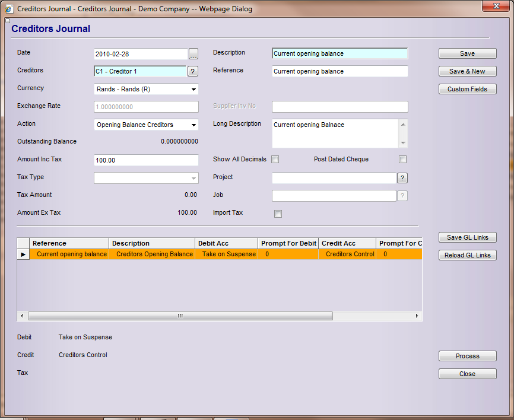Expand the Currency dropdown
Image resolution: width=514 pixels, height=420 pixels.
pyautogui.click(x=193, y=90)
